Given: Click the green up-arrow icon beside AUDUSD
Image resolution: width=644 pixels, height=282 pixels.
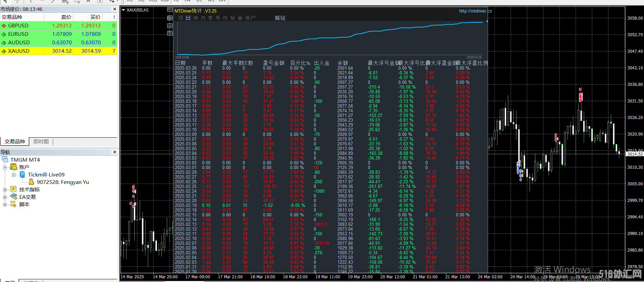Looking at the screenshot, I should pos(4,43).
